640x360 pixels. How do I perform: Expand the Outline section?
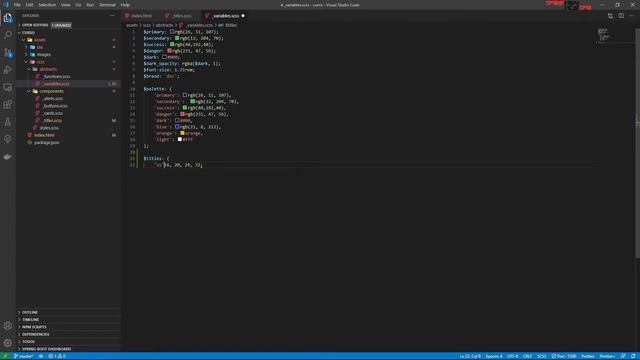(x=29, y=312)
